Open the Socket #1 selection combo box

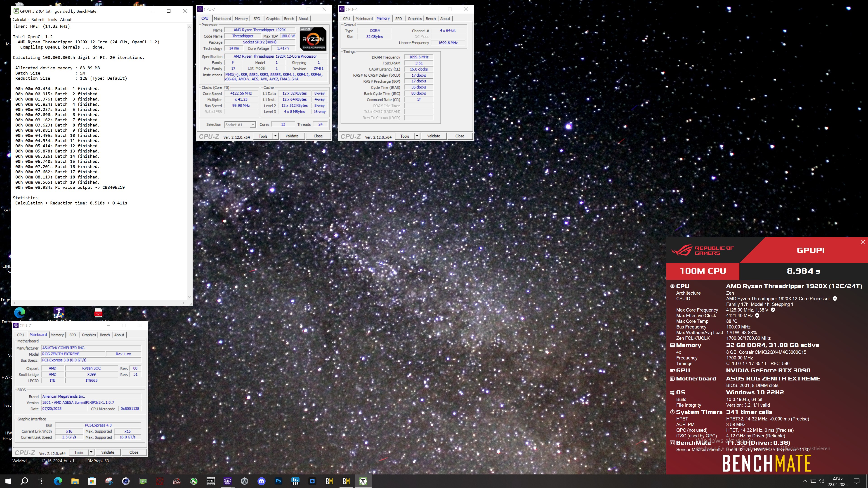(240, 125)
